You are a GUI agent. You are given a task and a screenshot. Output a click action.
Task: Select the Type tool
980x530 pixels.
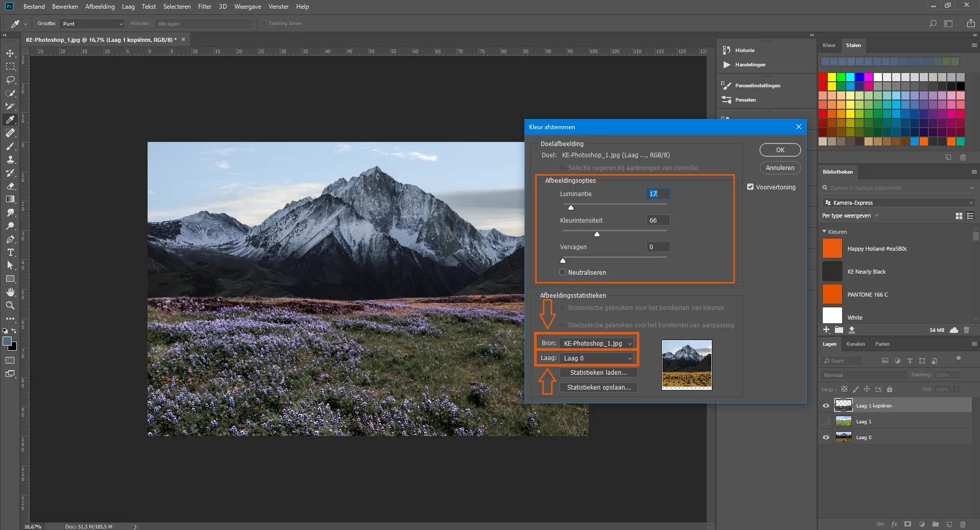click(10, 252)
